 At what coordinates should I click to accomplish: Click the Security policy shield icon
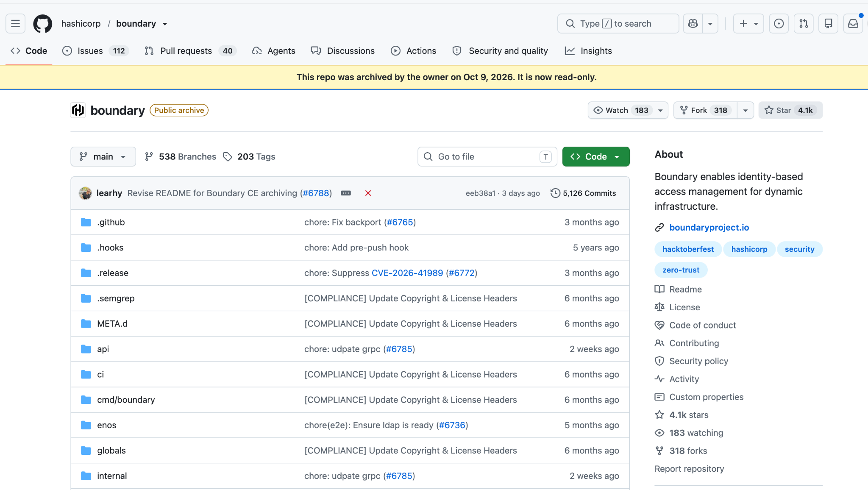click(659, 361)
